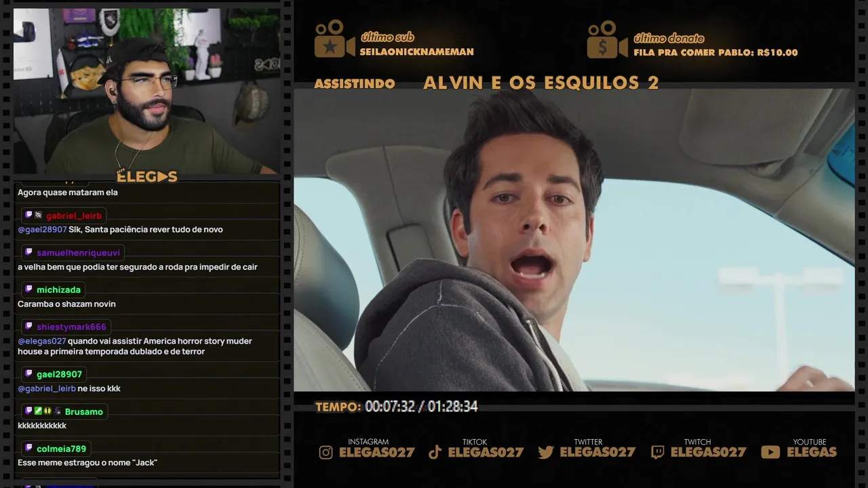The width and height of the screenshot is (868, 488).
Task: Click ELEGAS027 handle under TIKTOK
Action: pyautogui.click(x=486, y=453)
